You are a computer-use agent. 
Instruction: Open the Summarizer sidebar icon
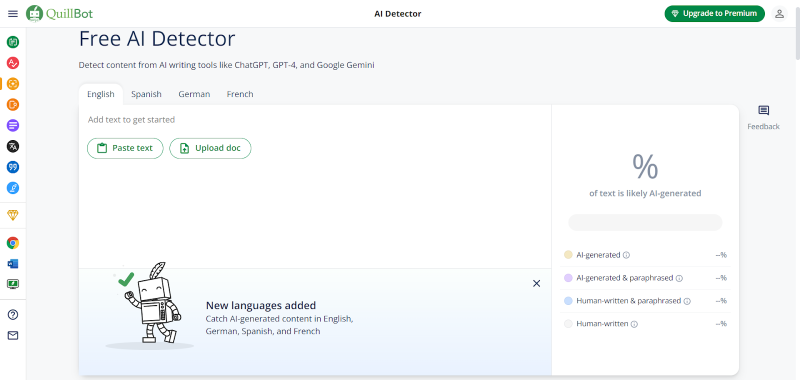click(13, 125)
